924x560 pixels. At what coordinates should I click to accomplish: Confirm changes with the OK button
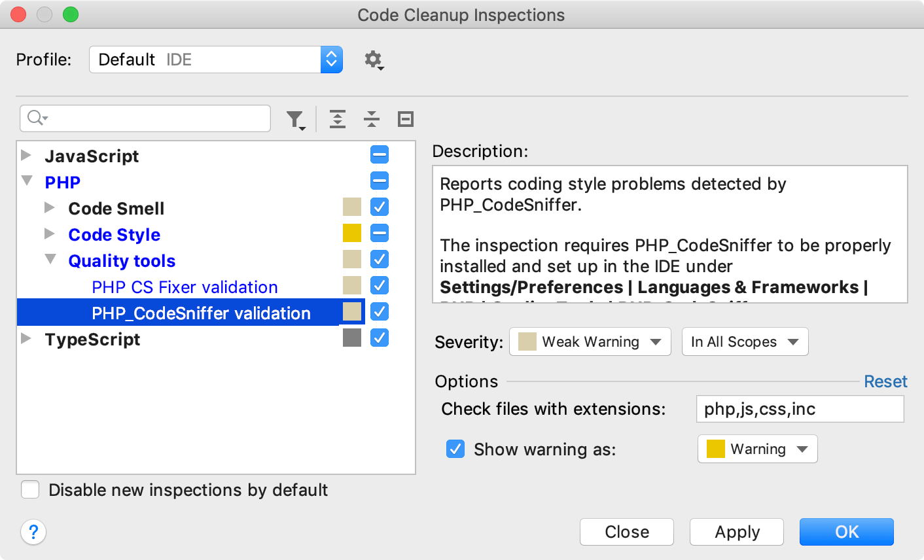846,532
